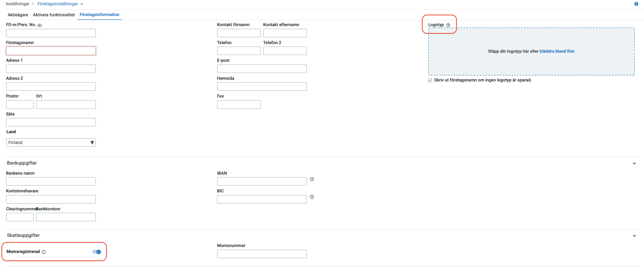Screen dimensions: 644x276
Task: Click the bläddra bland filer link
Action: 557,51
